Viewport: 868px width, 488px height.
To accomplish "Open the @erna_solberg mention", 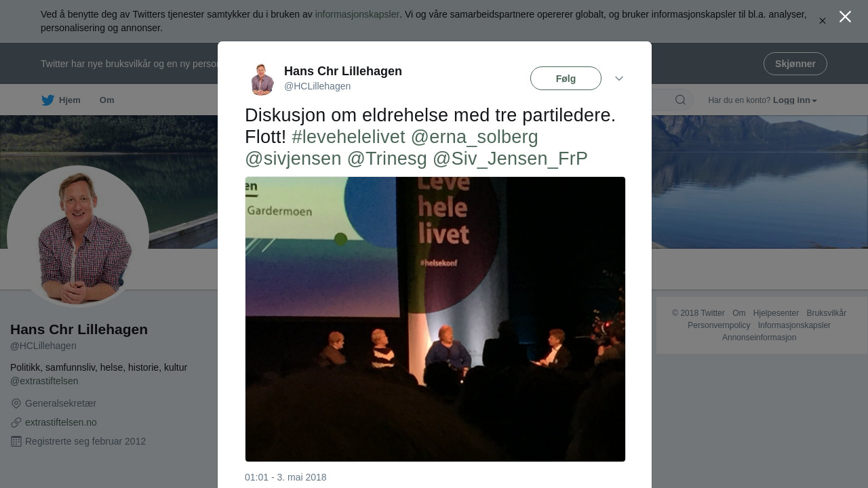I will (475, 137).
